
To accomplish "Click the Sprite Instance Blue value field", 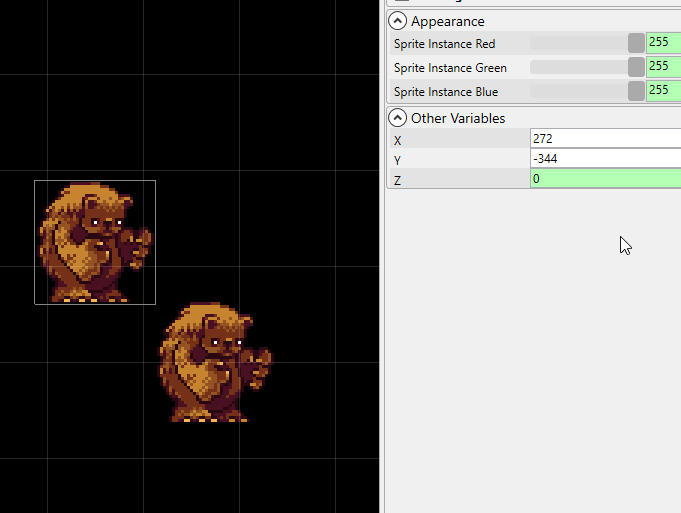I will click(663, 91).
